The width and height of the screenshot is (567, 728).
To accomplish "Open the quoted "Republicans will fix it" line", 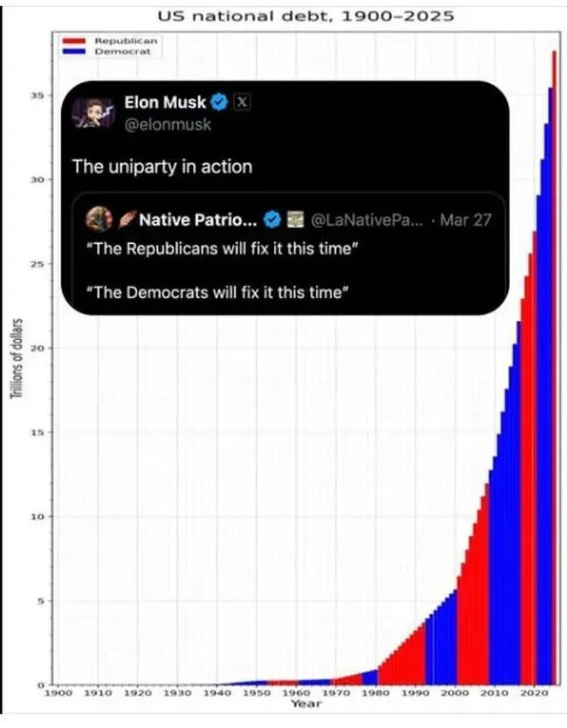I will [x=219, y=250].
